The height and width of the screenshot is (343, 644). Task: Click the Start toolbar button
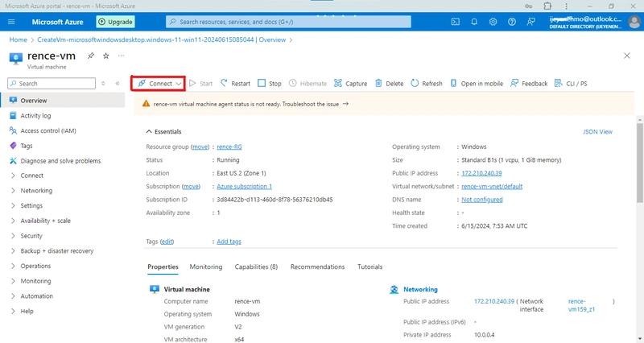coord(200,84)
